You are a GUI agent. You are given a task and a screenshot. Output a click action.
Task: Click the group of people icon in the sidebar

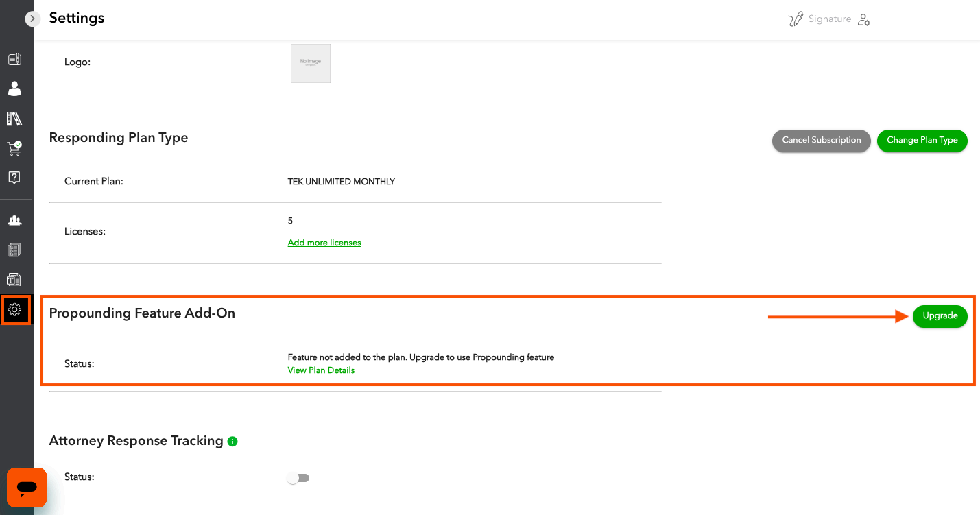tap(14, 221)
